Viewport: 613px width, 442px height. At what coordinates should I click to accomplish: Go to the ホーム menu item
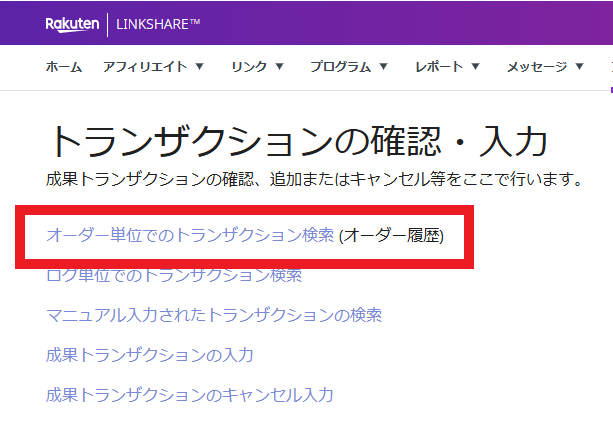coord(64,67)
